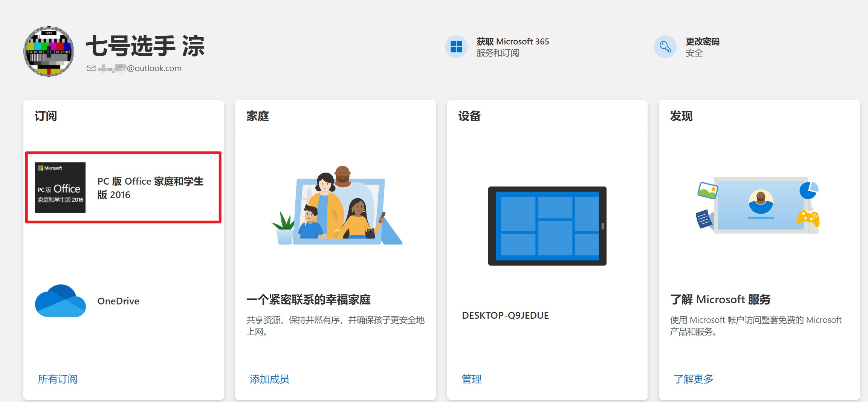868x402 pixels.
Task: Click the tablet illustration in the 设备 card
Action: [547, 226]
